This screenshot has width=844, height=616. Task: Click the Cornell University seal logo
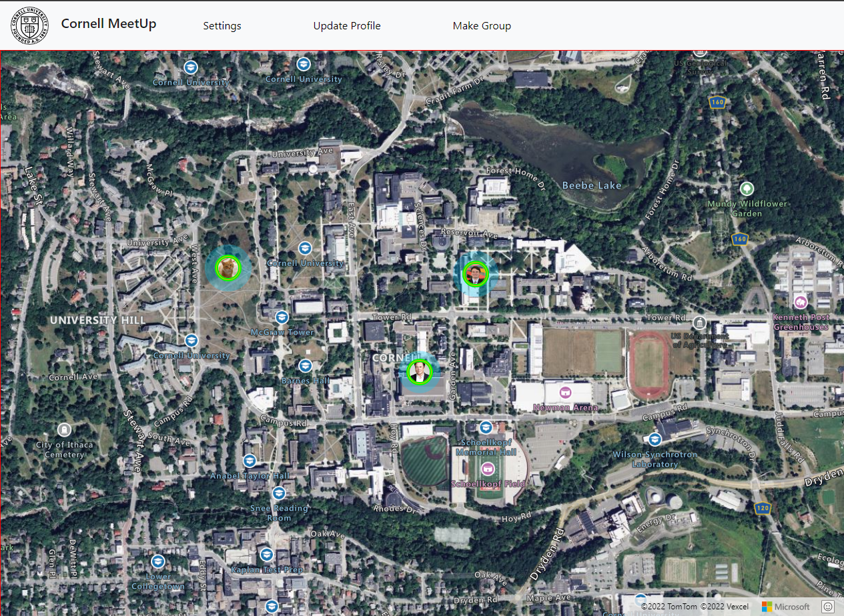(29, 25)
